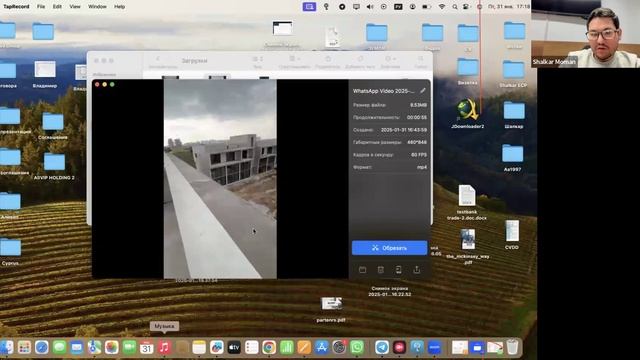Open the folder icon in TapRecord bottom bar
The width and height of the screenshot is (640, 360).
[x=362, y=270]
